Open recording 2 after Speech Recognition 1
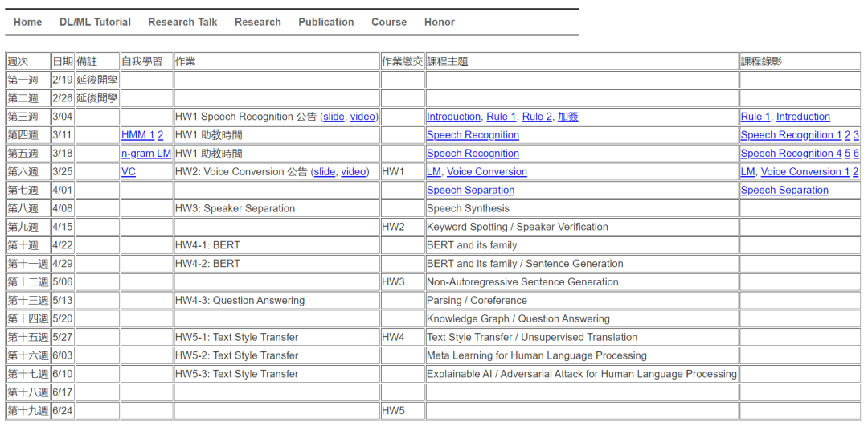This screenshot has height=427, width=868. (848, 135)
